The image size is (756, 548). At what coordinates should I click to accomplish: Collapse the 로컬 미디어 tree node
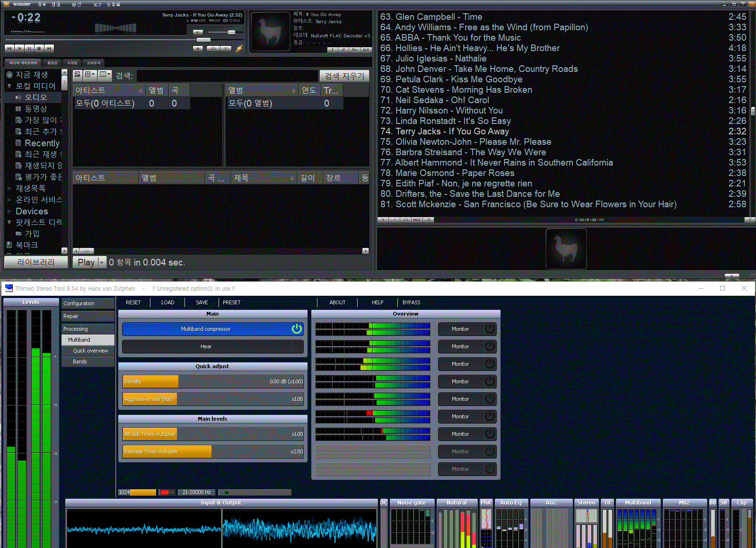9,86
